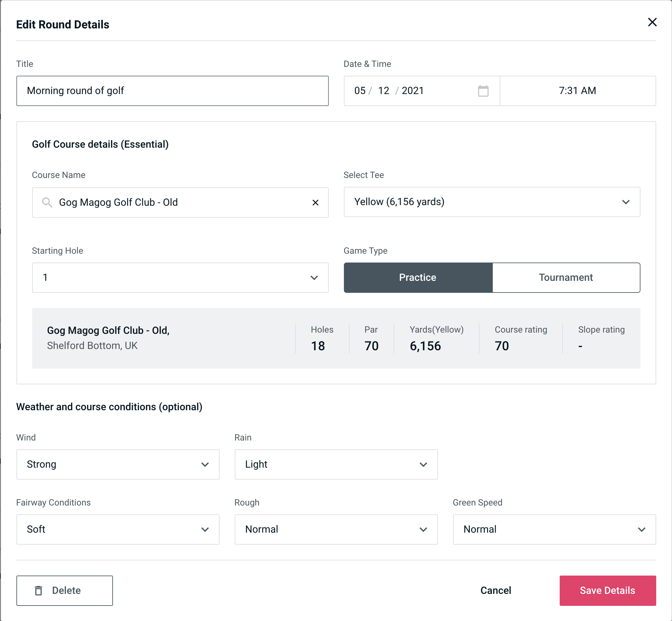Toggle Game Type to Practice
The height and width of the screenshot is (621, 672).
click(417, 277)
